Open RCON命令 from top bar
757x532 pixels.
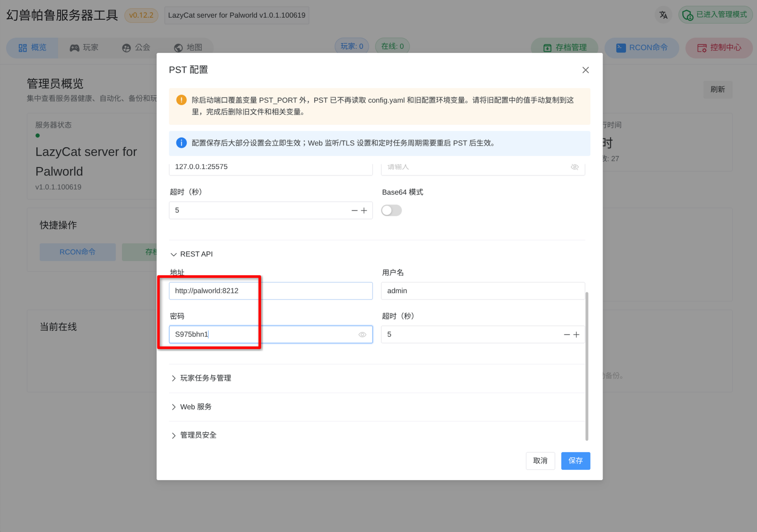click(x=641, y=48)
